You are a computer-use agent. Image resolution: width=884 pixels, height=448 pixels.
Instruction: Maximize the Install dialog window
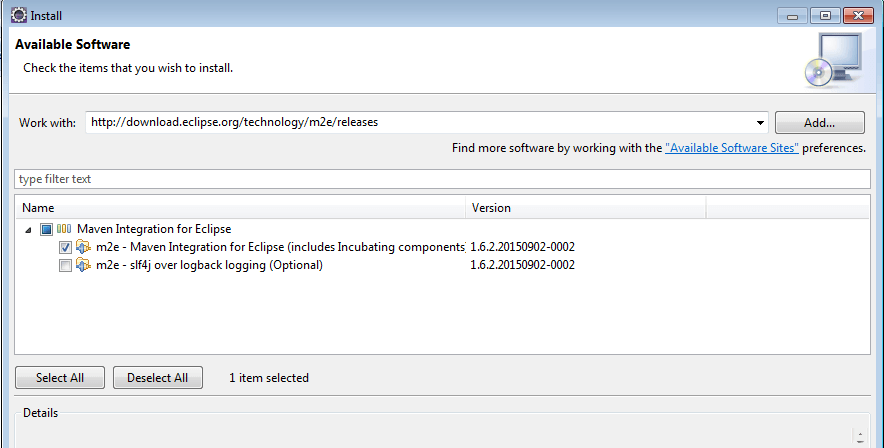(x=826, y=15)
